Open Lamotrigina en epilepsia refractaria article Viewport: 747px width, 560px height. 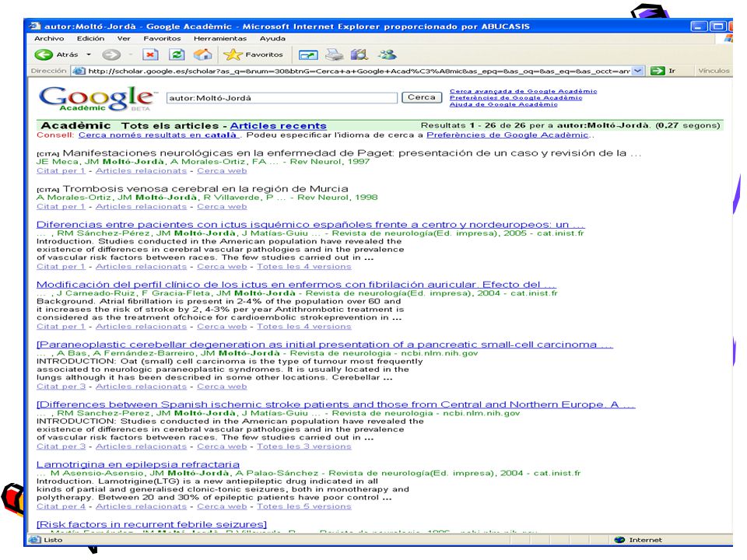pyautogui.click(x=139, y=464)
